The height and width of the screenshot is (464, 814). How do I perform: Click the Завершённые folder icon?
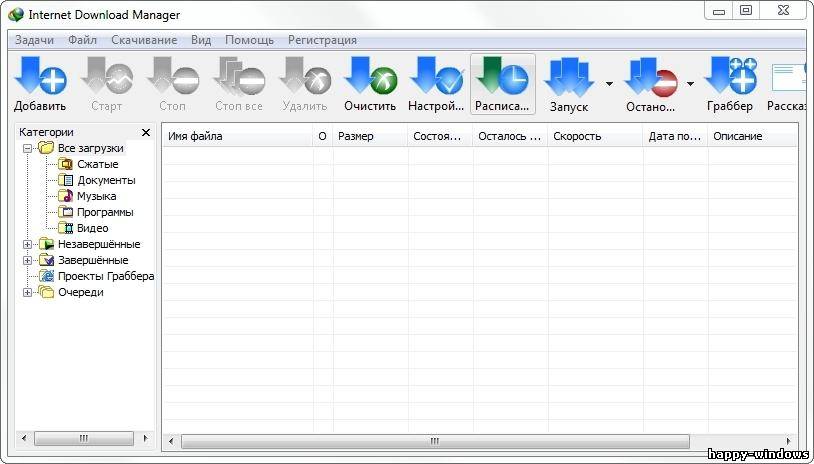pos(46,260)
